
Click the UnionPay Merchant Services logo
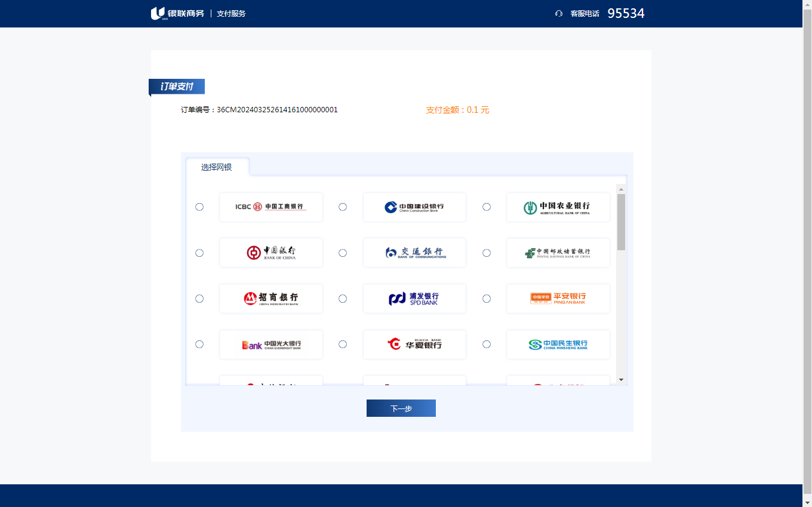(177, 13)
